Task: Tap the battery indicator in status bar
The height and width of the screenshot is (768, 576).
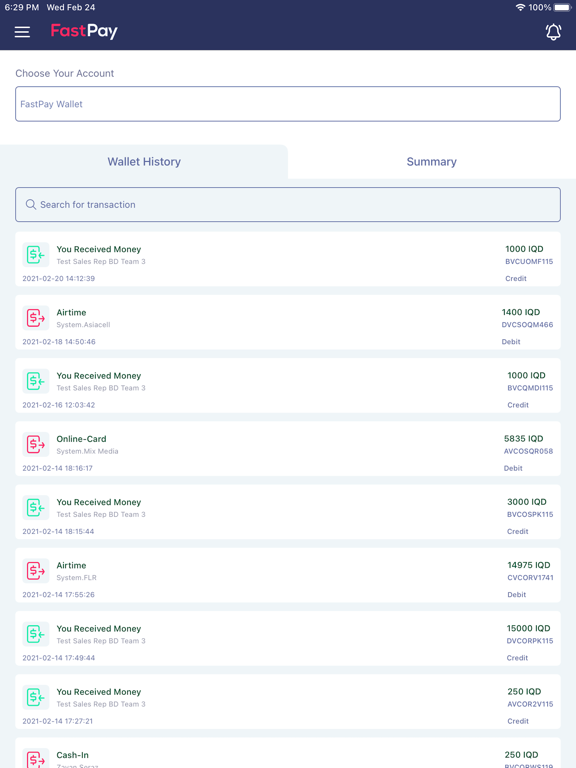Action: pos(562,7)
